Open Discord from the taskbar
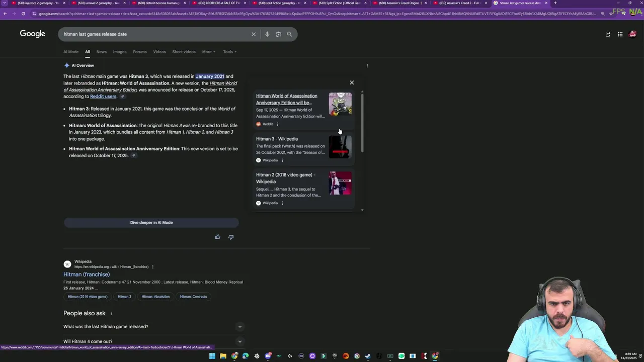 [x=268, y=356]
